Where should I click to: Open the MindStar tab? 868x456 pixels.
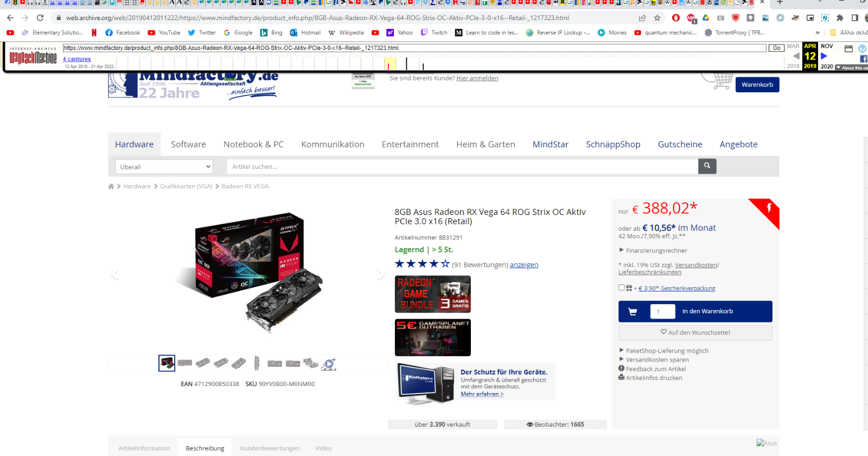click(551, 144)
